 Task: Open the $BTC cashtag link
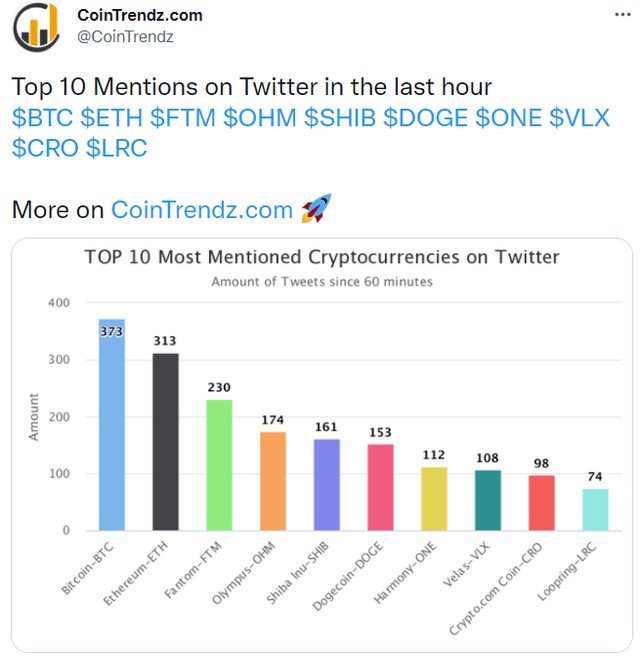tap(42, 118)
